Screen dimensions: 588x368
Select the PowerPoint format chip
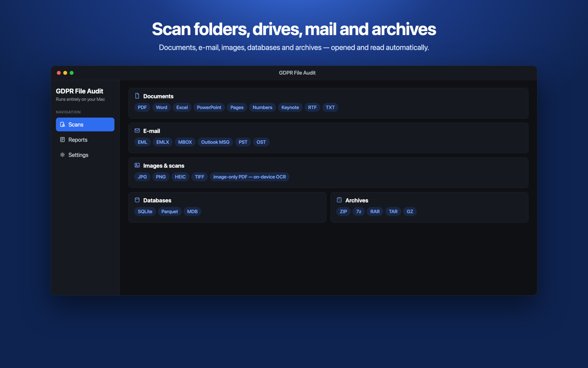(209, 108)
